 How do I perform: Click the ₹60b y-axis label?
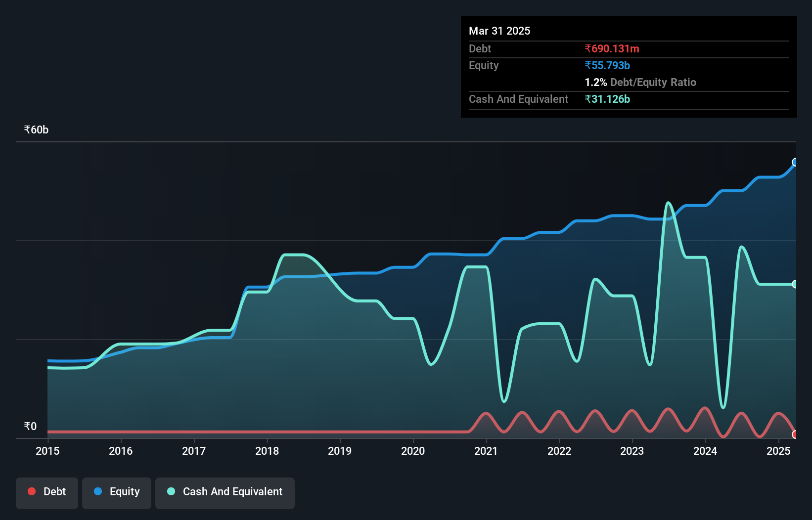36,130
